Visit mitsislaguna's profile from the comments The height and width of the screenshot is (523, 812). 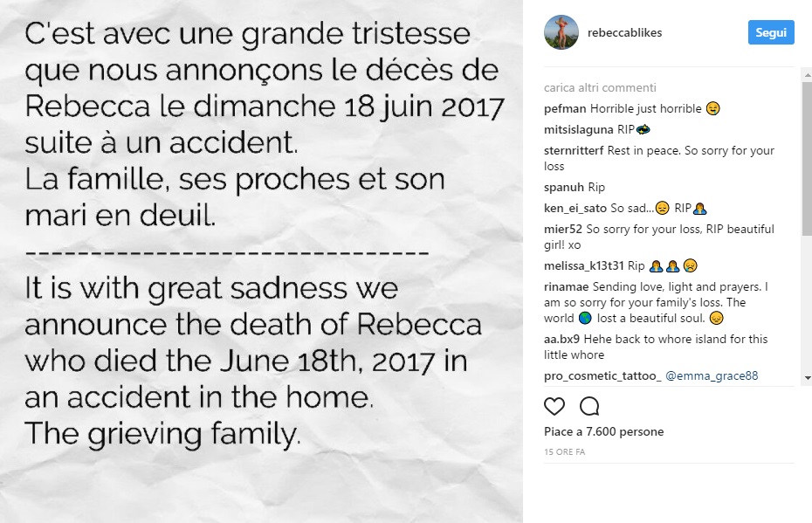pos(578,129)
